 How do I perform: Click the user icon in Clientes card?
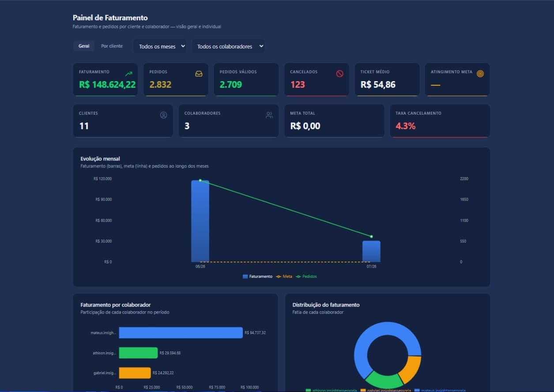point(163,115)
